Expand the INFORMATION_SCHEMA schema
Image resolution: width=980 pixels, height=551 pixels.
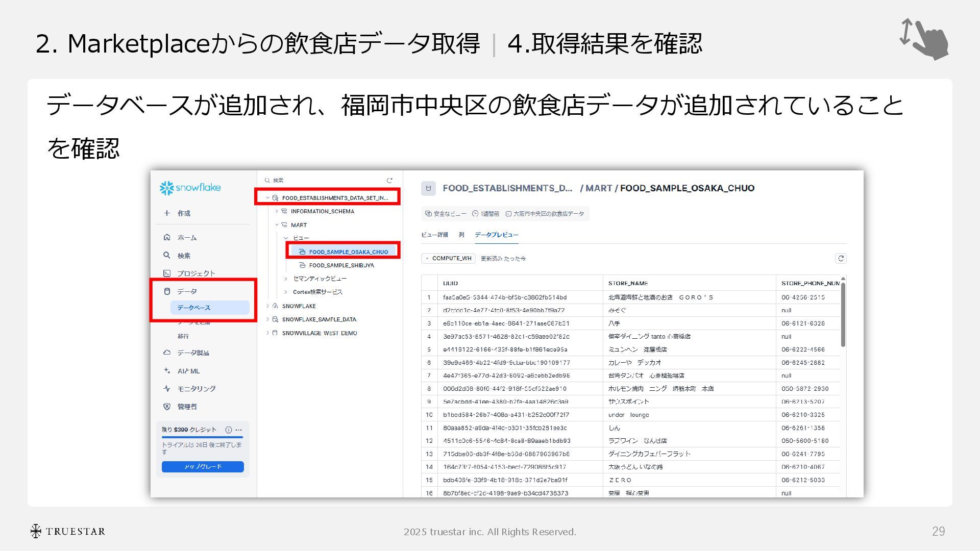pos(277,211)
